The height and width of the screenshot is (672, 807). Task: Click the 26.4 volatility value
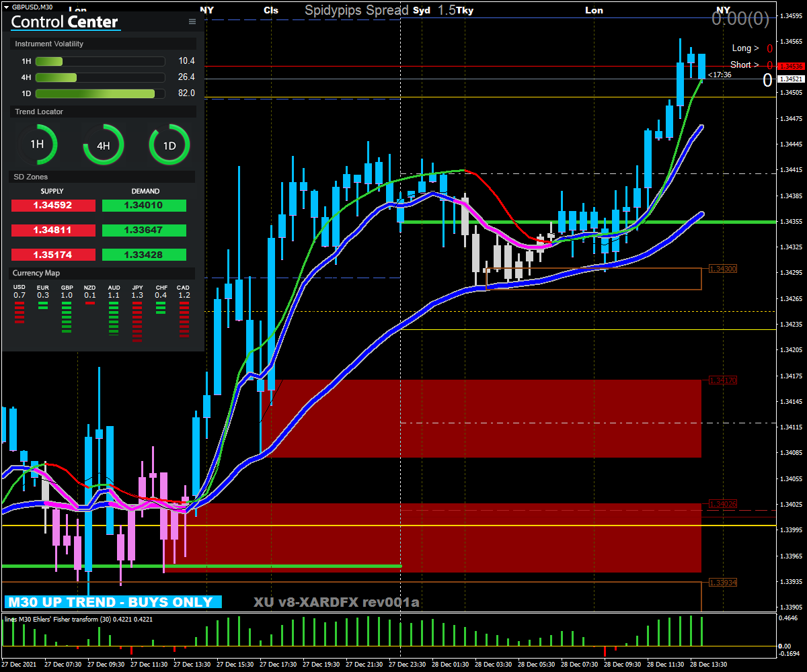186,77
